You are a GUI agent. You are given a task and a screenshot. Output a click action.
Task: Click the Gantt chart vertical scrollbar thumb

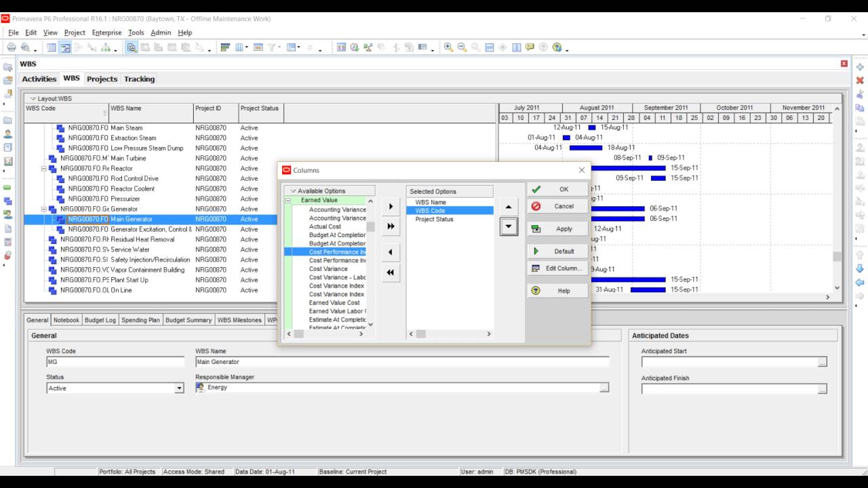click(837, 257)
